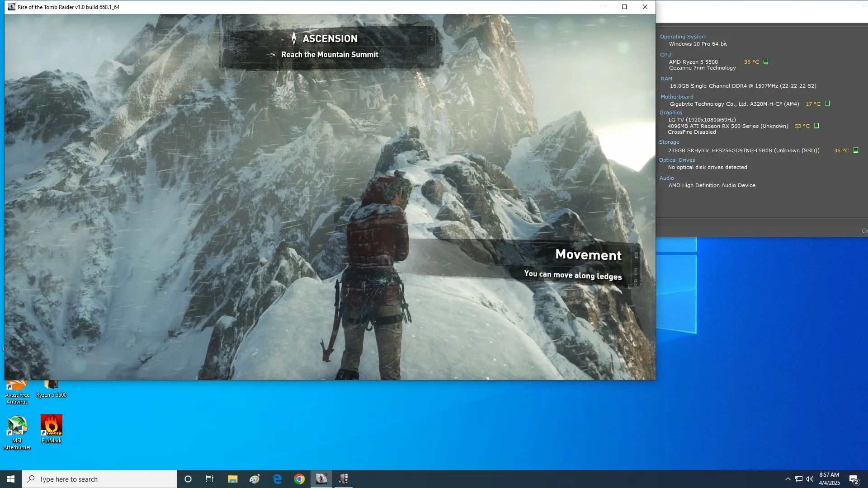
Task: Open the Avast Free Antivirus desktop icon
Action: 17,392
